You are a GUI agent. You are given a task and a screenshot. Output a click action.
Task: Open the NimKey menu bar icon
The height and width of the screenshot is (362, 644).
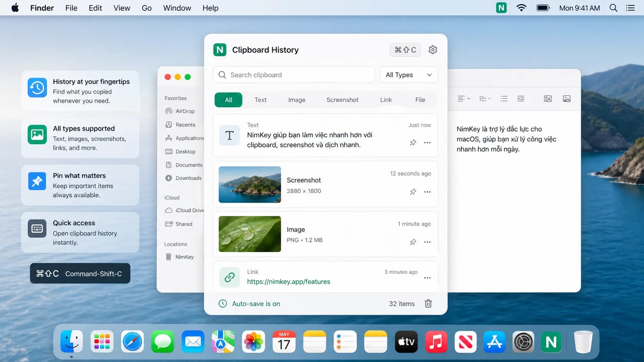501,8
